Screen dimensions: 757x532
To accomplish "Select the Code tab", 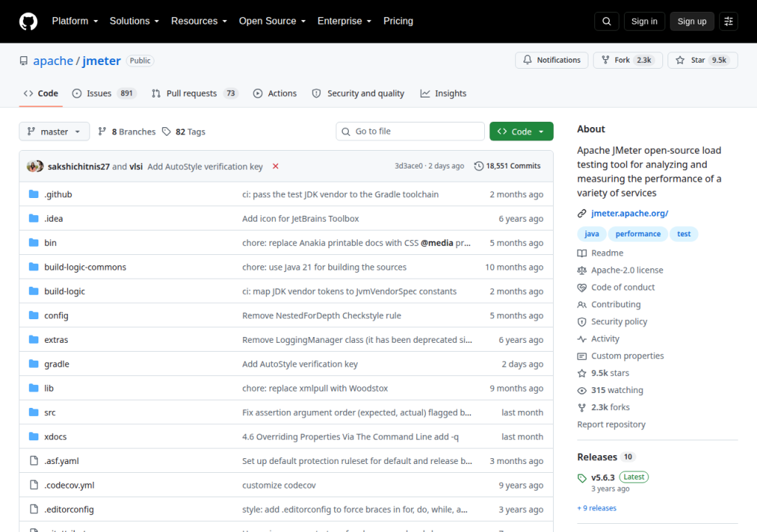I will point(41,93).
